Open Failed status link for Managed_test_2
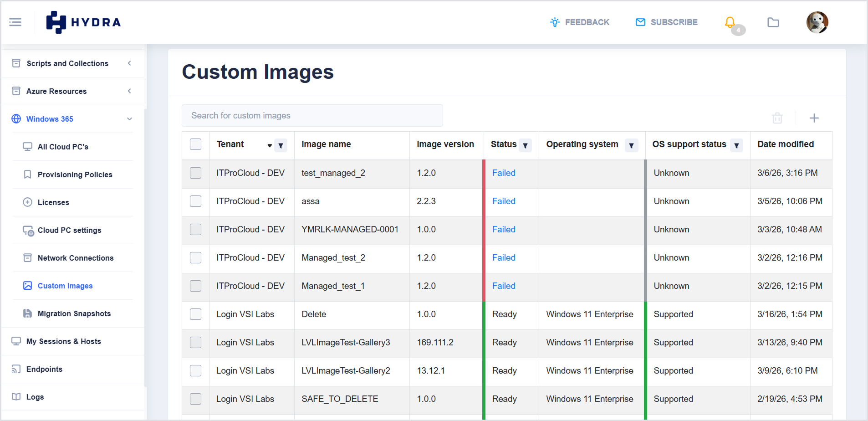Image resolution: width=868 pixels, height=421 pixels. (x=504, y=258)
